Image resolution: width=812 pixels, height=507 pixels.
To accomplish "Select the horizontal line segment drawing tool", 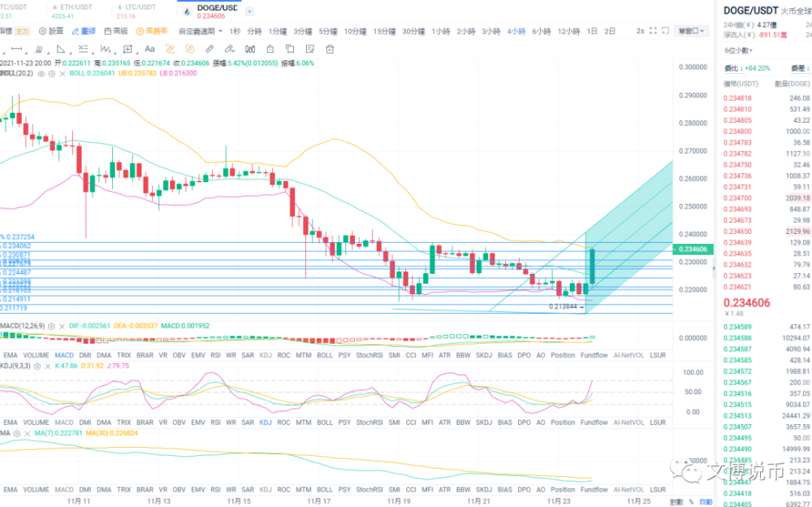I will coord(16,50).
